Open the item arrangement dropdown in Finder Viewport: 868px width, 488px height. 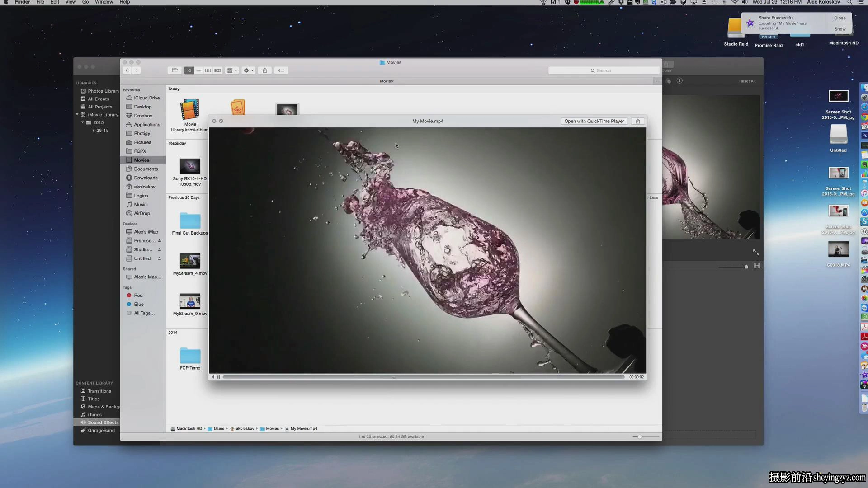coord(232,70)
